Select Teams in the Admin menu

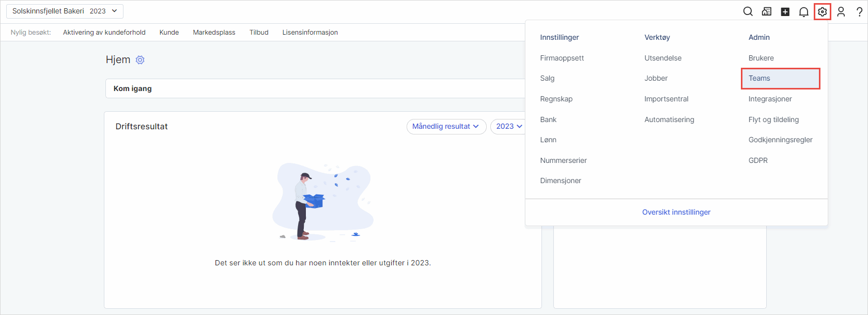[x=760, y=78]
